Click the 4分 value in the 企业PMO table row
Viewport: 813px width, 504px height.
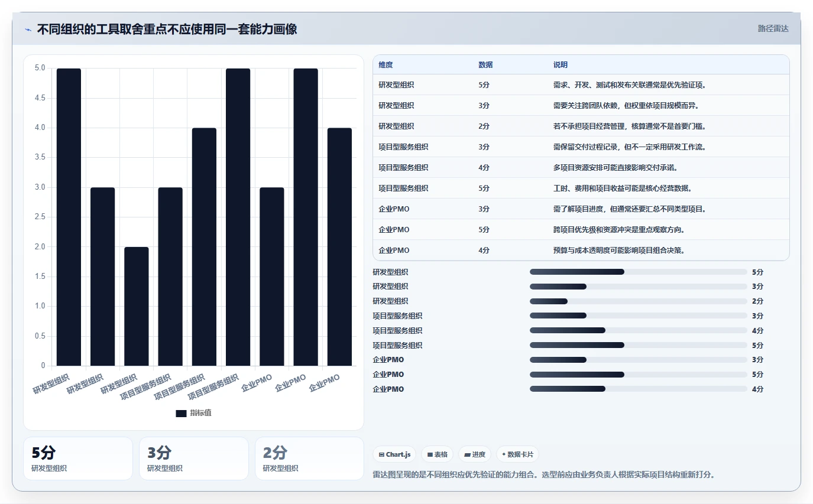(484, 251)
